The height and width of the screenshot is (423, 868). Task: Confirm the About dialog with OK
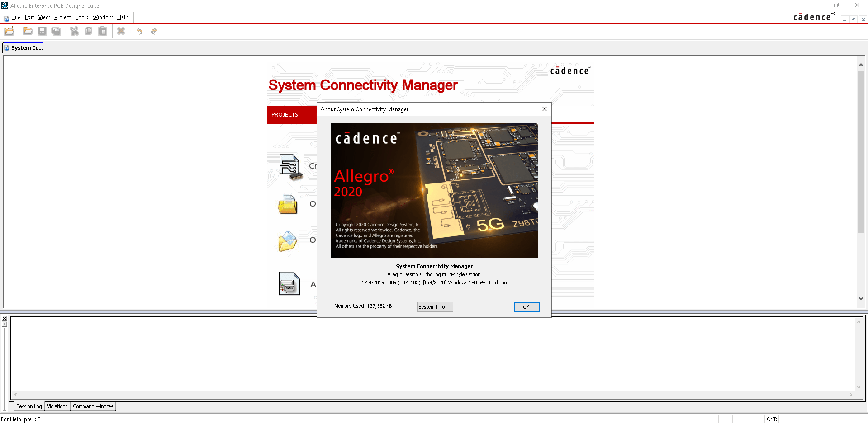526,307
